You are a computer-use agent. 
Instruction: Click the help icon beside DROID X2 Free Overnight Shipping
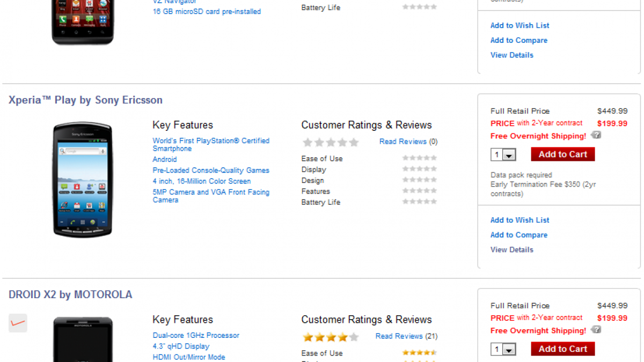[596, 330]
